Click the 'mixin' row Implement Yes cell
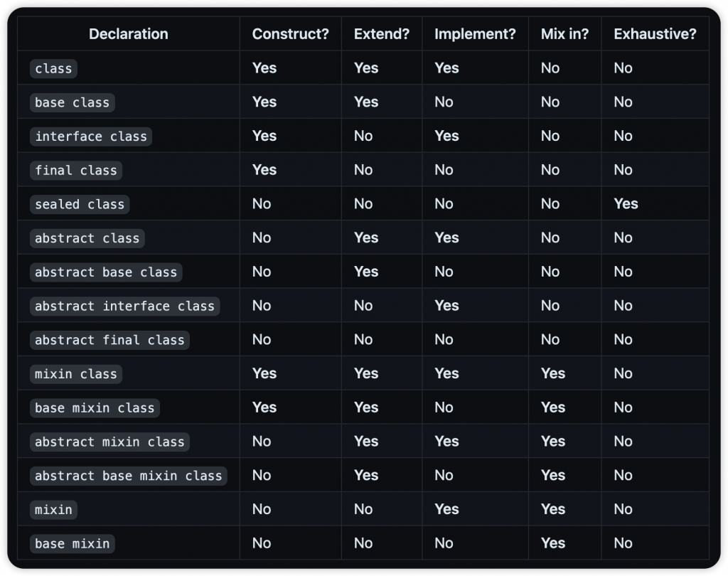 [446, 509]
